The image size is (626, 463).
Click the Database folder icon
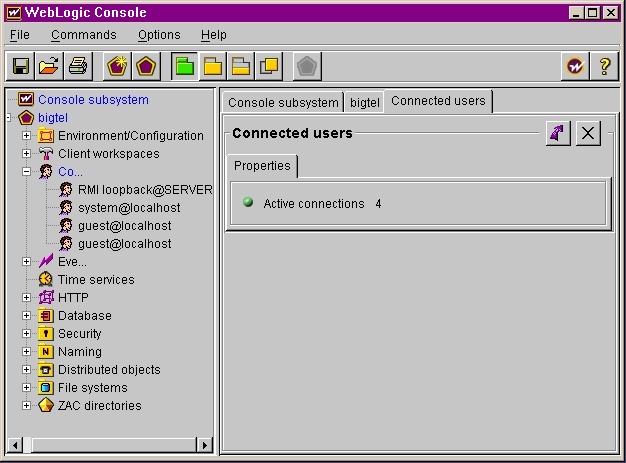point(46,315)
